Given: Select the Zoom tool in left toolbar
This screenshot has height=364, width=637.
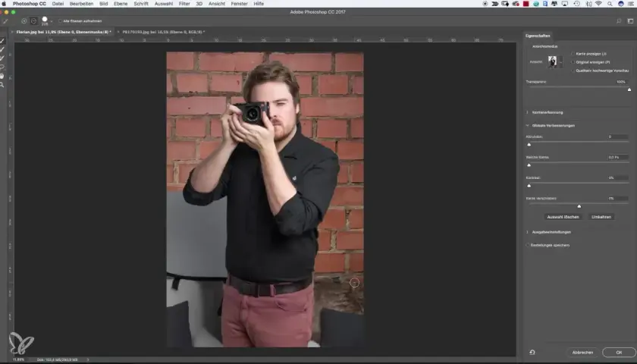Looking at the screenshot, I should coord(2,85).
